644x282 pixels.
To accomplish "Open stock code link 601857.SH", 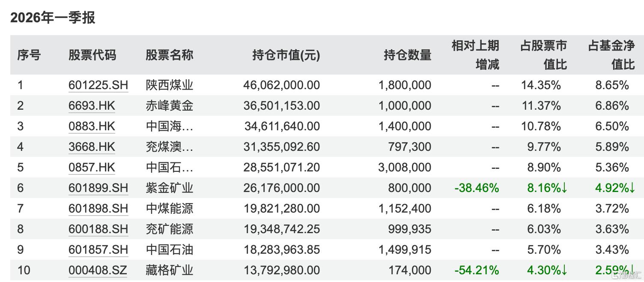I will pos(98,249).
